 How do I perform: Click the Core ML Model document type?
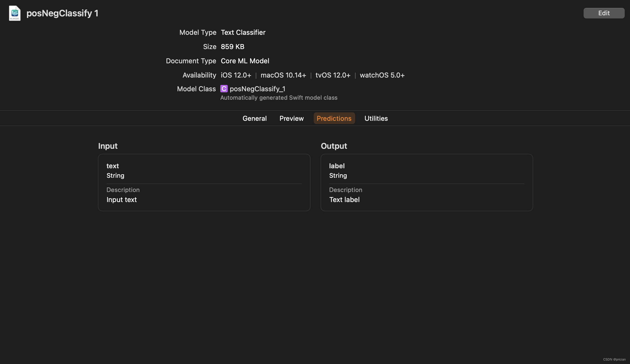pyautogui.click(x=245, y=61)
